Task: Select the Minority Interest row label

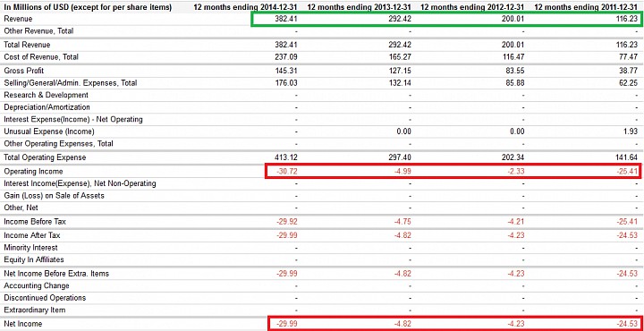Action: (30, 248)
